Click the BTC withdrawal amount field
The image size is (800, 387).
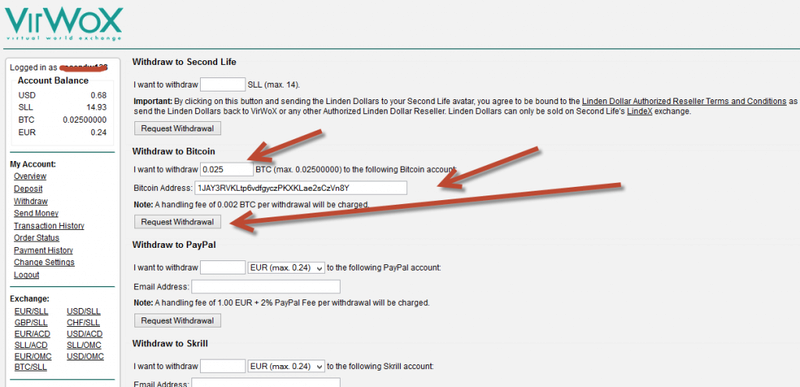227,169
